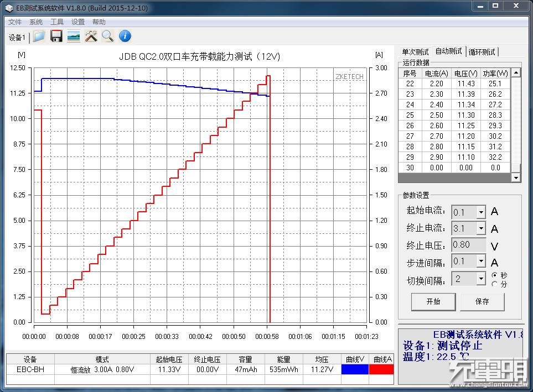533x392 pixels.
Task: Select data row 30 with zero values
Action: tap(454, 168)
